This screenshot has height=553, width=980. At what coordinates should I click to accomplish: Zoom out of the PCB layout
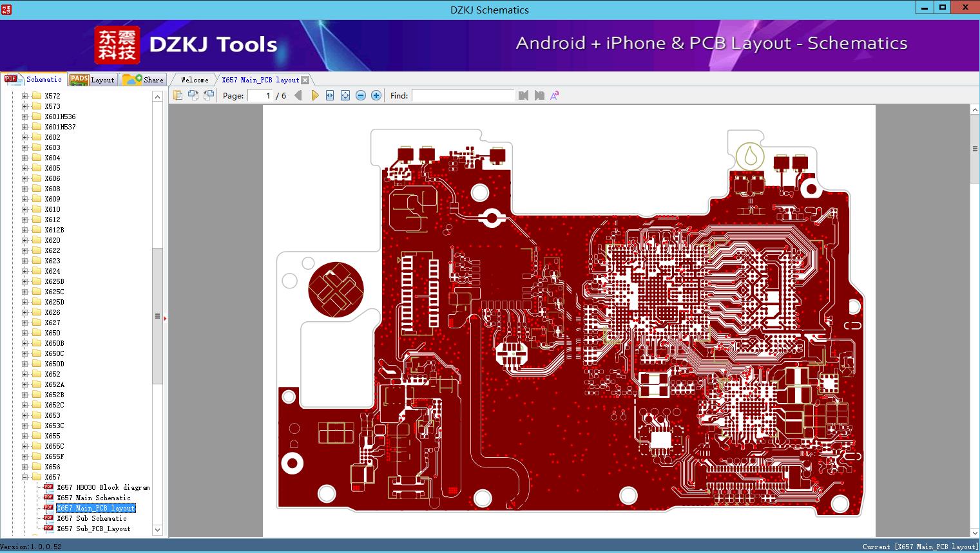[x=360, y=95]
